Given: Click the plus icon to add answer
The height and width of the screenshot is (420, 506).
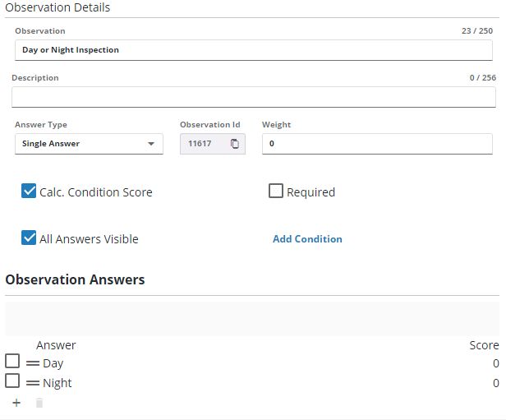Looking at the screenshot, I should pos(16,403).
